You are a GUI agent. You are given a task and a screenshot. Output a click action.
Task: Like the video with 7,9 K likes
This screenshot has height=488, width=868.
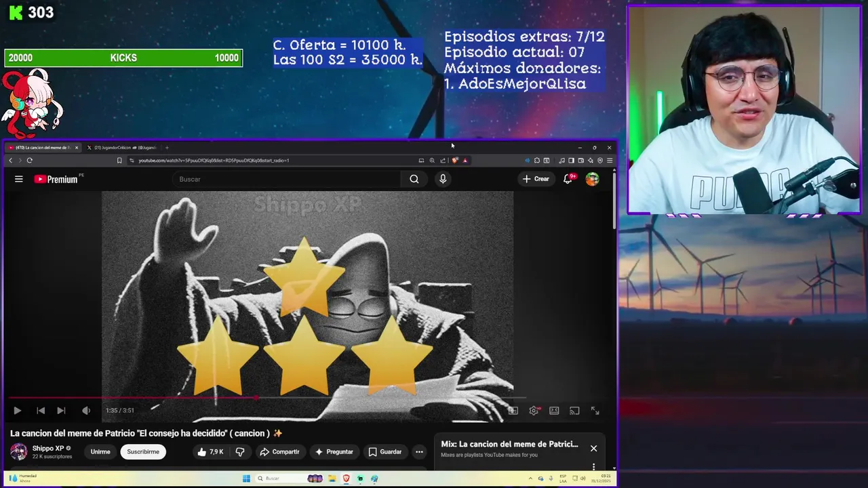click(x=210, y=452)
